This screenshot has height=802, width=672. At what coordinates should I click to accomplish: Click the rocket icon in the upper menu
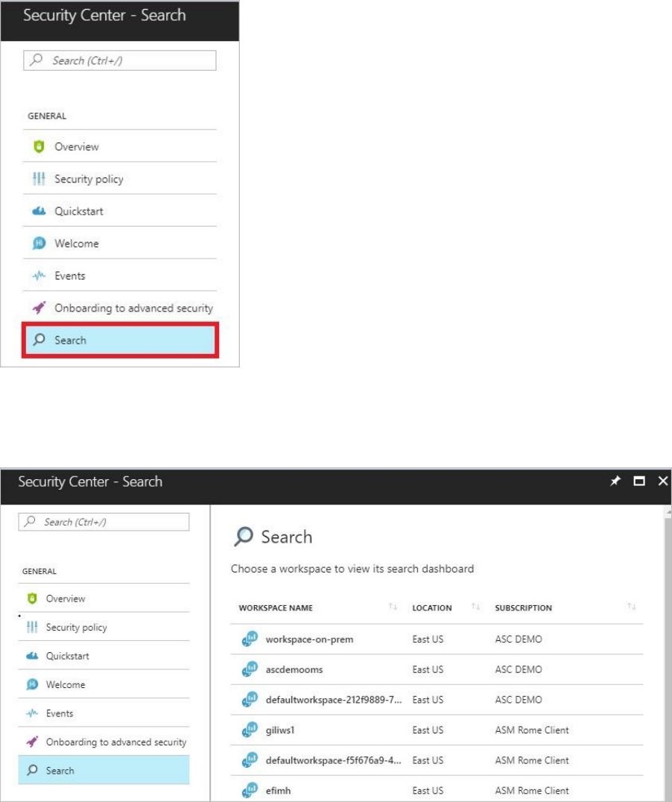[x=39, y=308]
